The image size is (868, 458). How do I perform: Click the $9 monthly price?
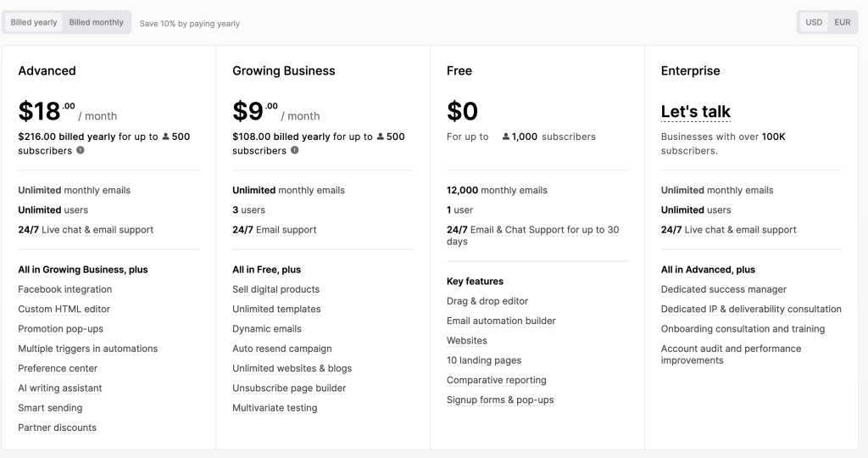(276, 111)
